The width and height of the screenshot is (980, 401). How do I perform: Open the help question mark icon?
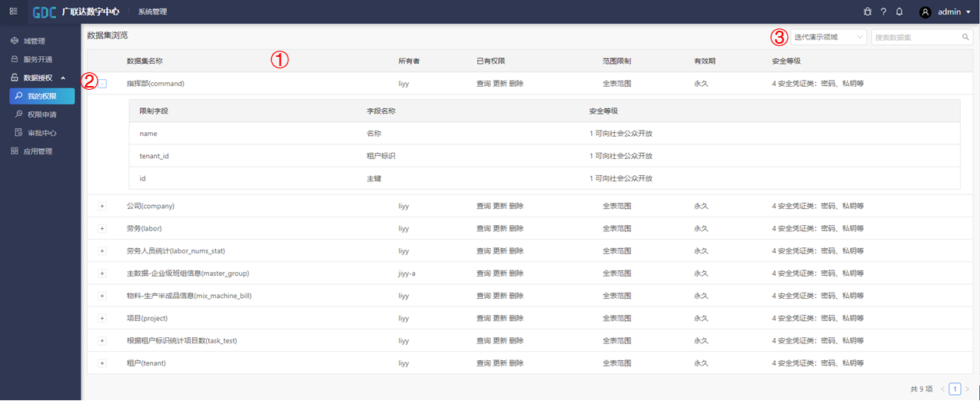click(884, 12)
